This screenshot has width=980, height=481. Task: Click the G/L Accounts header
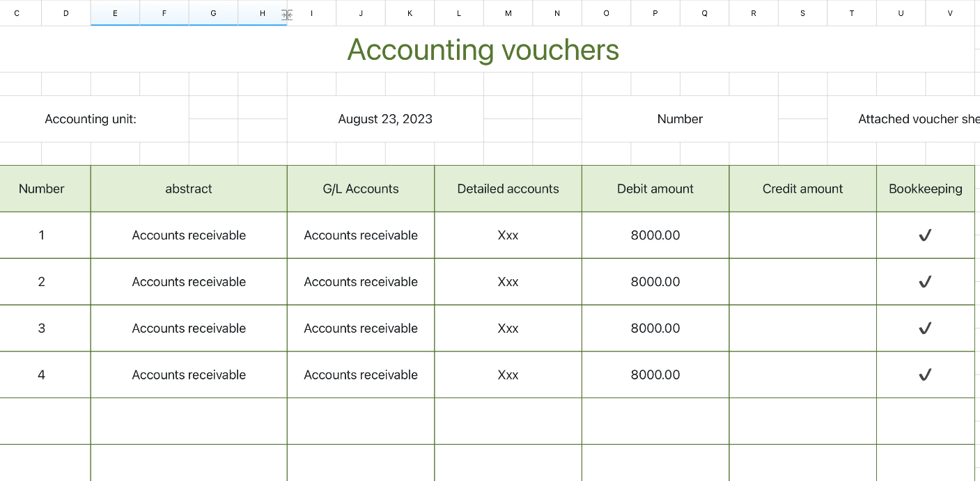click(x=361, y=189)
